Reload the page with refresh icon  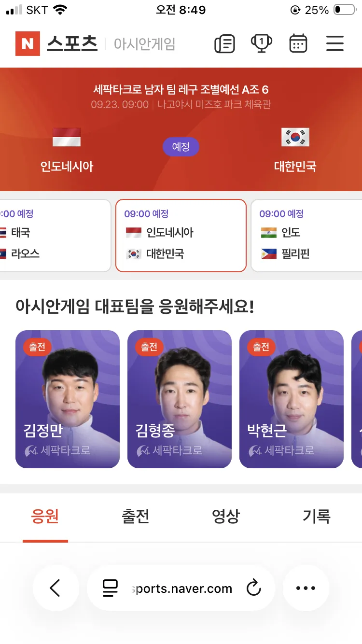[253, 588]
